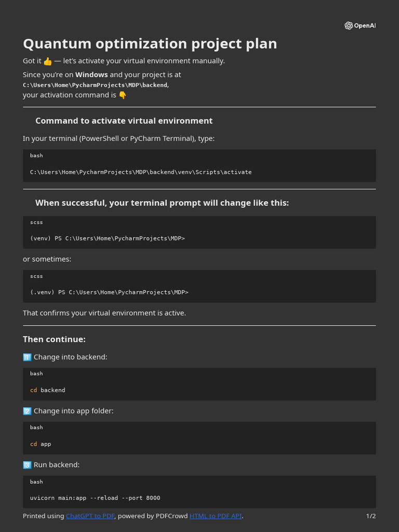399x532 pixels.
Task: Open the HTML to PDF API link
Action: [x=216, y=516]
